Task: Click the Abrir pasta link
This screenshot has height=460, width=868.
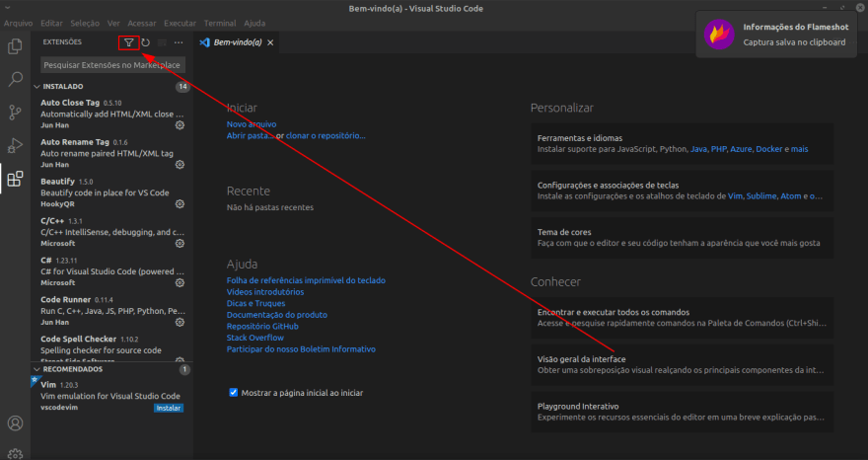Action: [x=251, y=135]
